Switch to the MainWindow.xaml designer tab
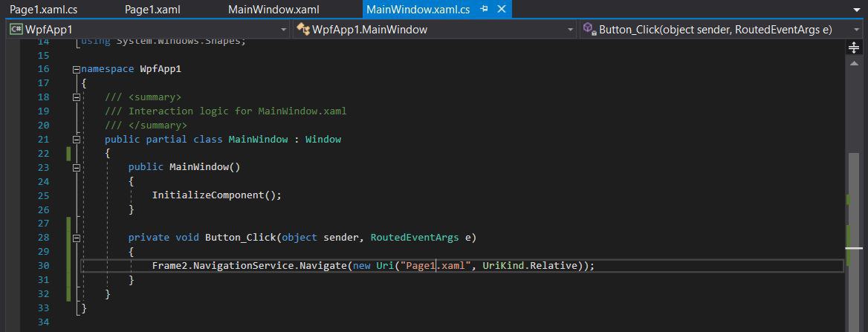868x332 pixels. pos(273,10)
